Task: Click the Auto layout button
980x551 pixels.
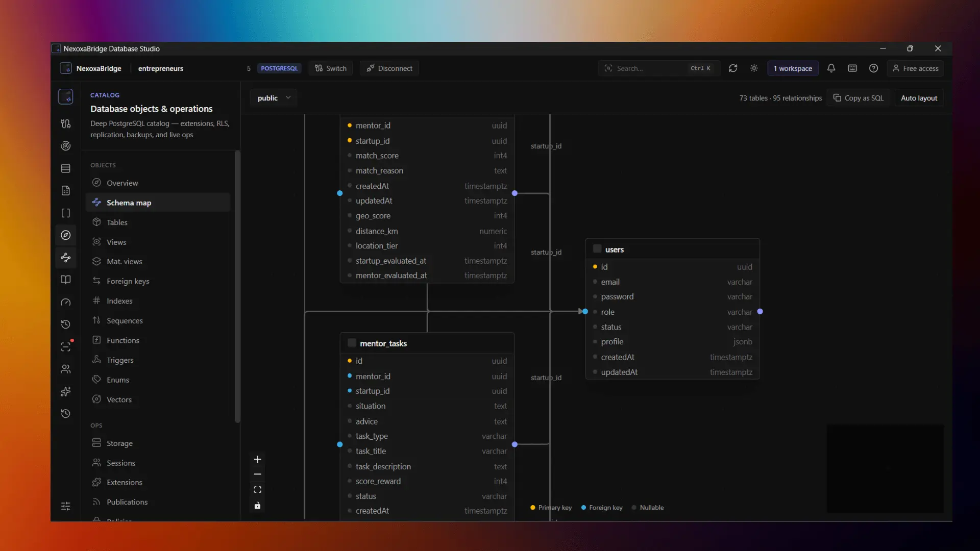Action: coord(919,98)
